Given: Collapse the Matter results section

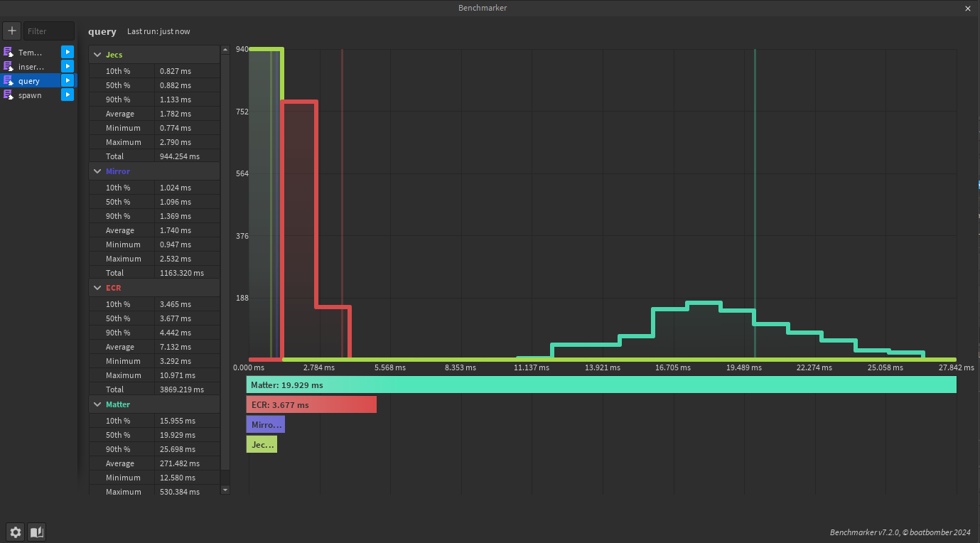Looking at the screenshot, I should coord(97,404).
